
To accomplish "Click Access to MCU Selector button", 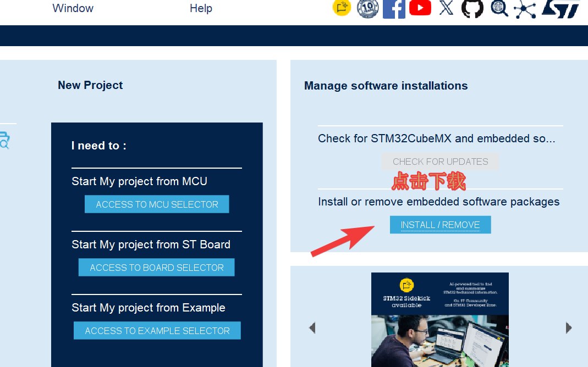I will [157, 204].
